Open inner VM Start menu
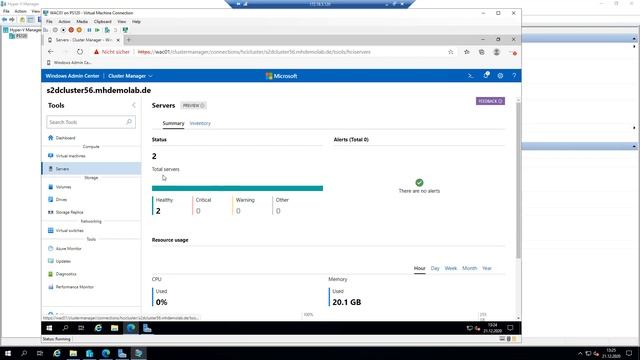Screen dimensions: 640x360 (49, 328)
